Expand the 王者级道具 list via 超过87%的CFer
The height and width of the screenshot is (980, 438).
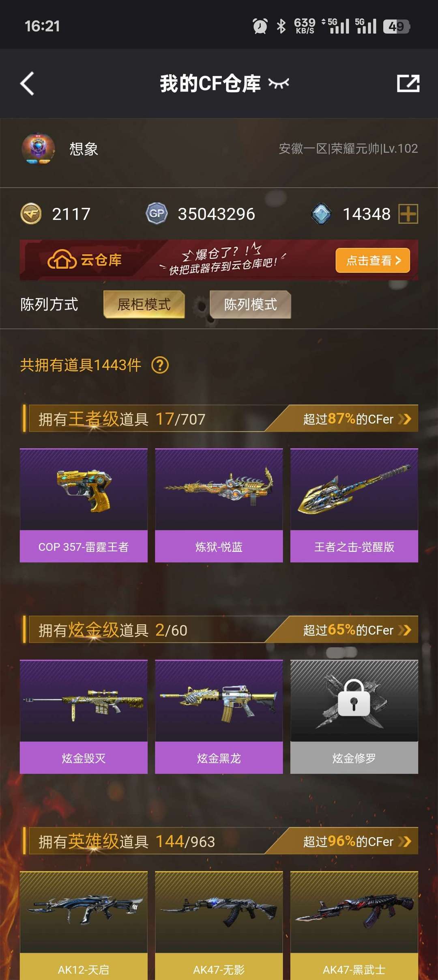click(357, 419)
